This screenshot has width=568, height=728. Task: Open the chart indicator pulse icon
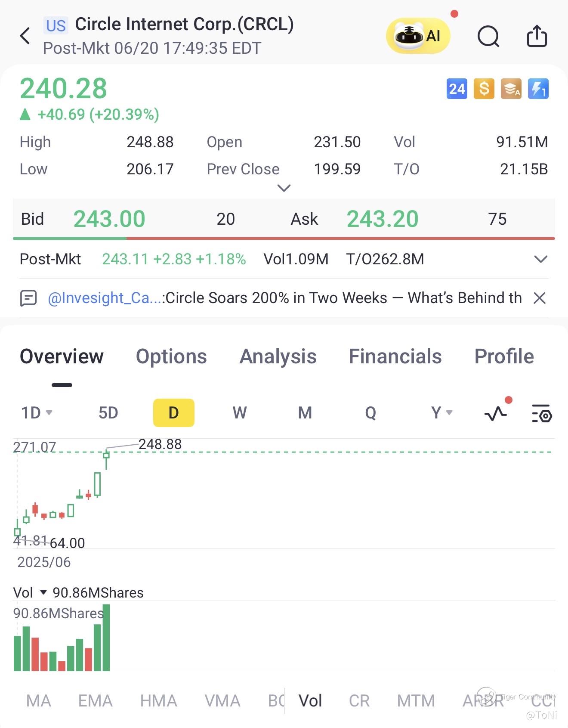click(x=496, y=414)
